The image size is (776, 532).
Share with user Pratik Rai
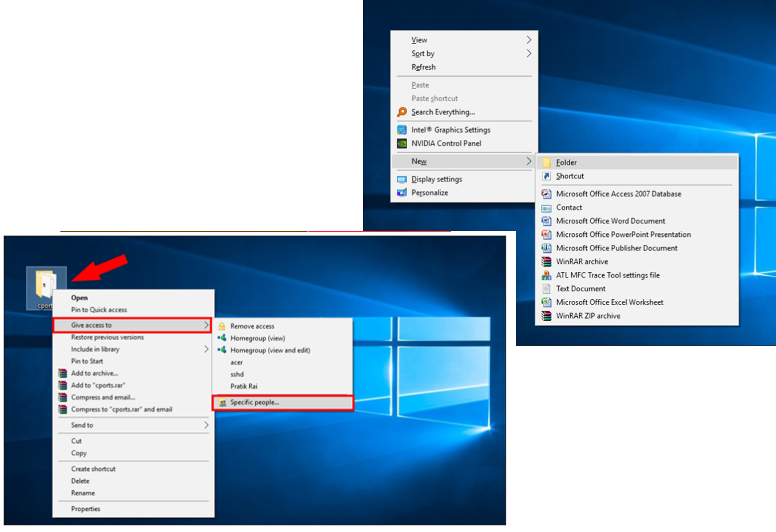[x=245, y=386]
